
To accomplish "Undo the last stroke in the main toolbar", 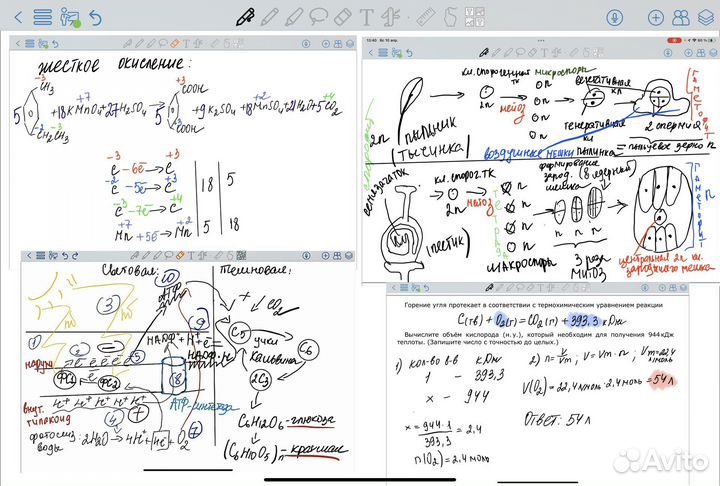I will (x=95, y=17).
